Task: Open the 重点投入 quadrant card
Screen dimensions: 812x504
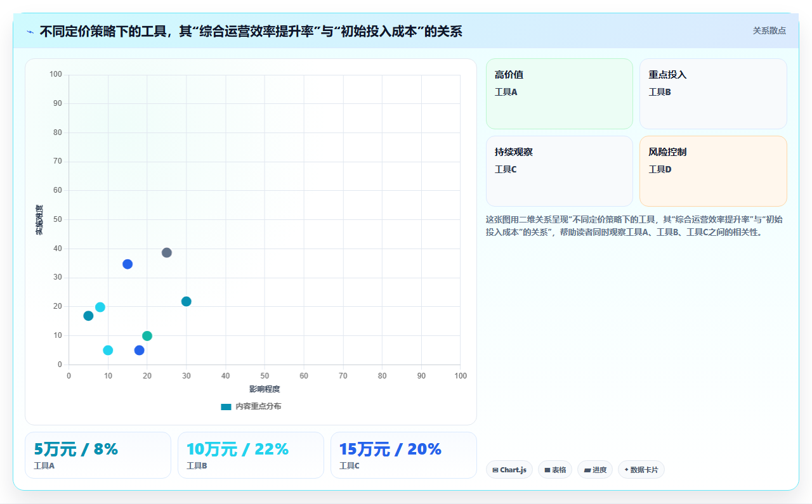Action: tap(713, 94)
